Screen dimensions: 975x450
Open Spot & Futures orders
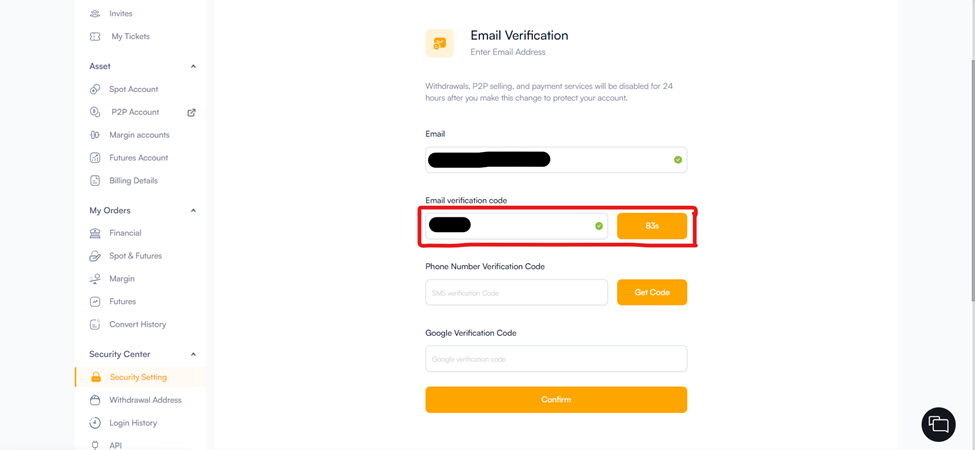135,256
